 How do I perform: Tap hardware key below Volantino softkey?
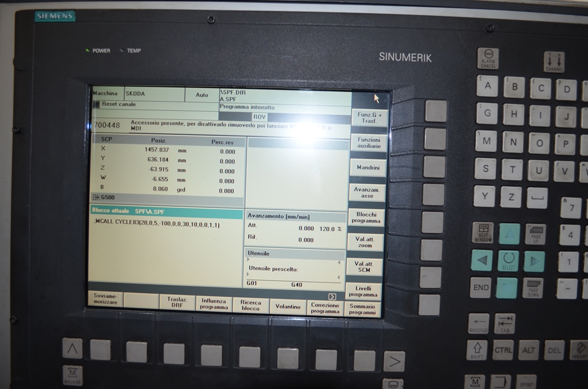tap(288, 357)
